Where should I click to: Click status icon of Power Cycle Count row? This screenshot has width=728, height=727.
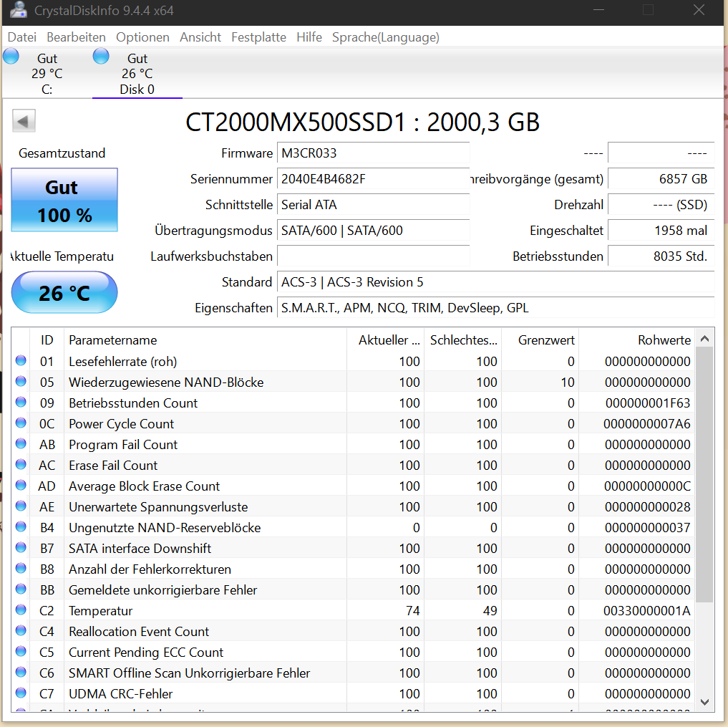pos(21,423)
